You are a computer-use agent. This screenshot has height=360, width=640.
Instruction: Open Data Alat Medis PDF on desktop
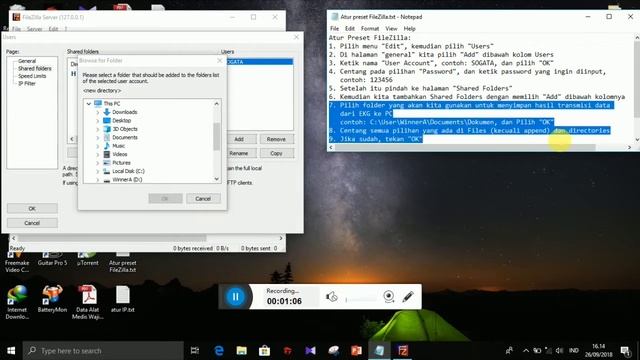pos(87,302)
